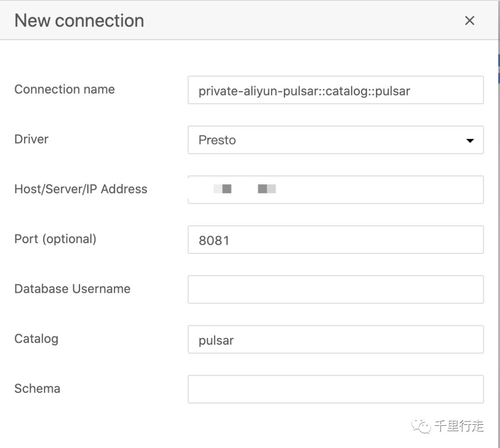
Task: Expand the Driver selection arrow
Action: click(469, 140)
